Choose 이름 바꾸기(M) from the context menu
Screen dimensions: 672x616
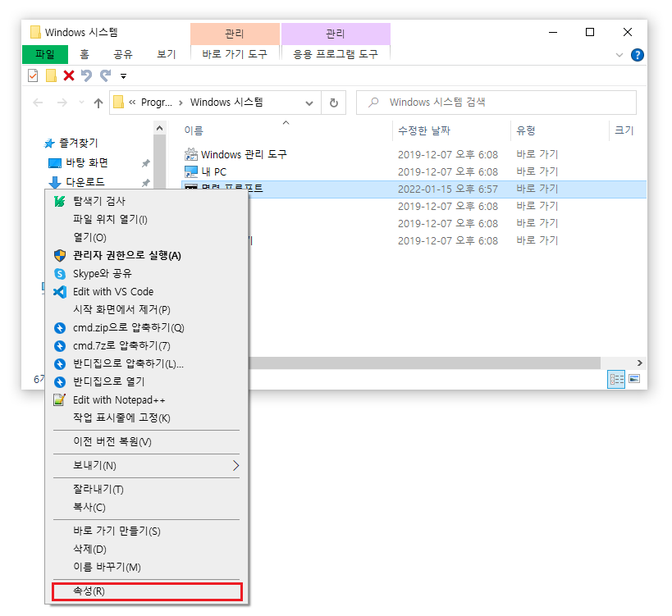147,567
